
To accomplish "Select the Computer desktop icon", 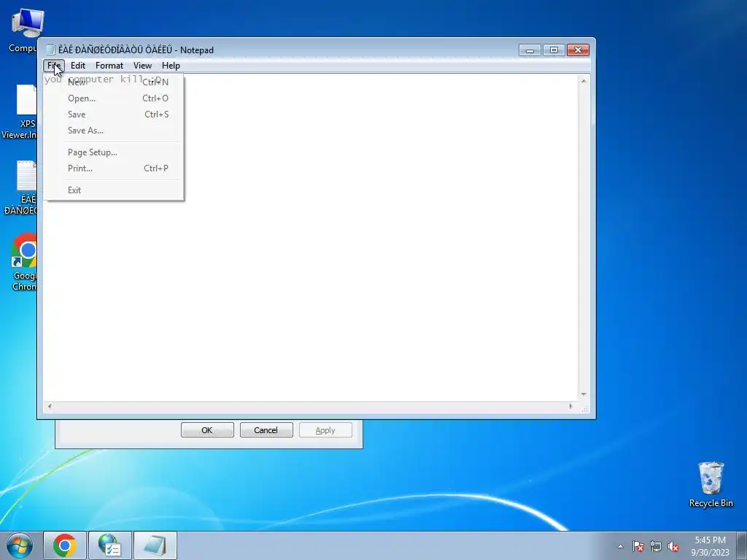I will (23, 31).
